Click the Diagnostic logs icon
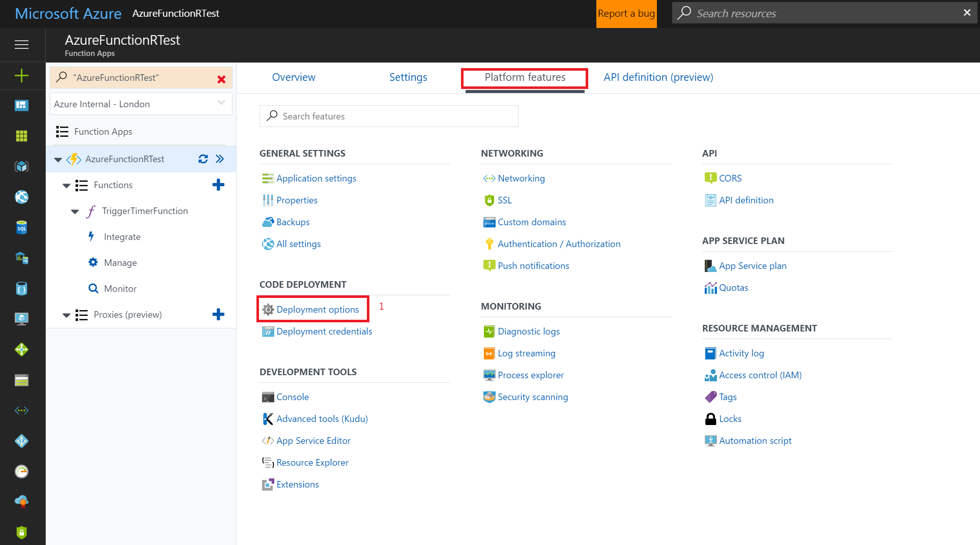Screen dimensions: 980x545 [x=489, y=331]
